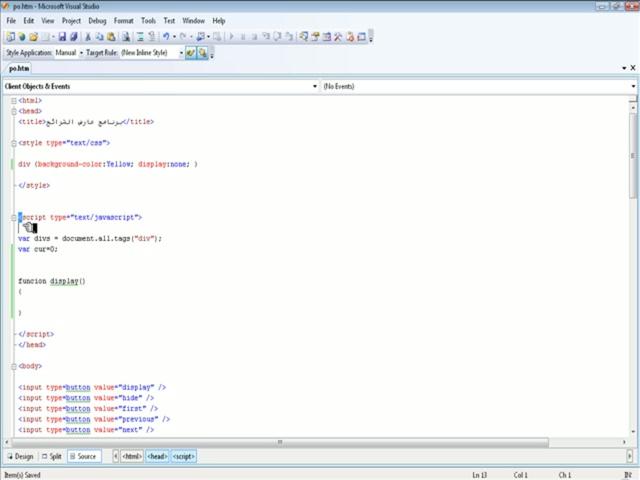Click the vertical scrollbar down arrow
The height and width of the screenshot is (480, 640).
633,432
